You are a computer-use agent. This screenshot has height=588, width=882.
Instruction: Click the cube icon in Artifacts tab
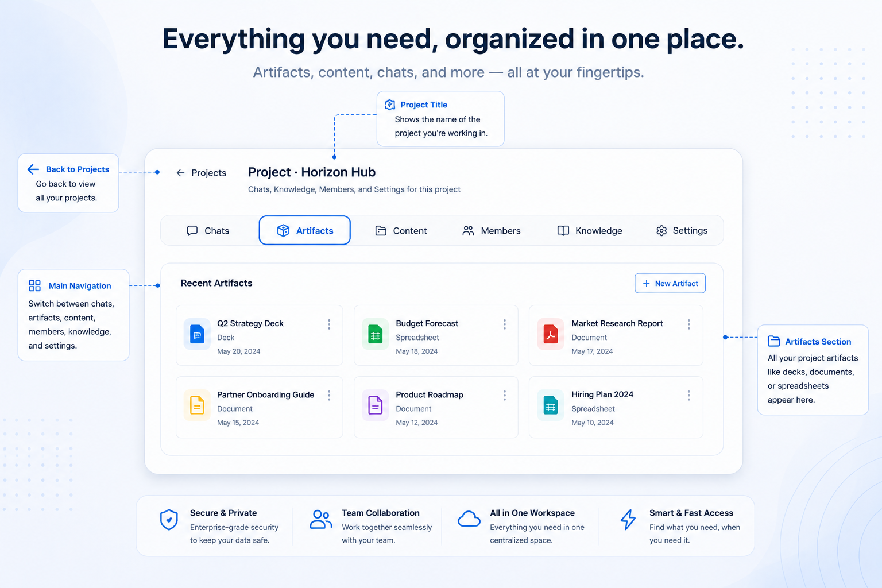(x=283, y=231)
